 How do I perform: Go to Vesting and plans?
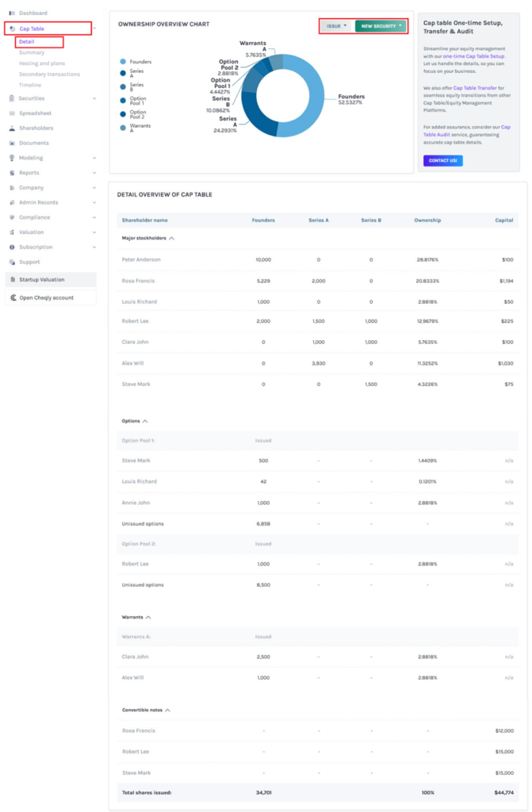pos(42,63)
